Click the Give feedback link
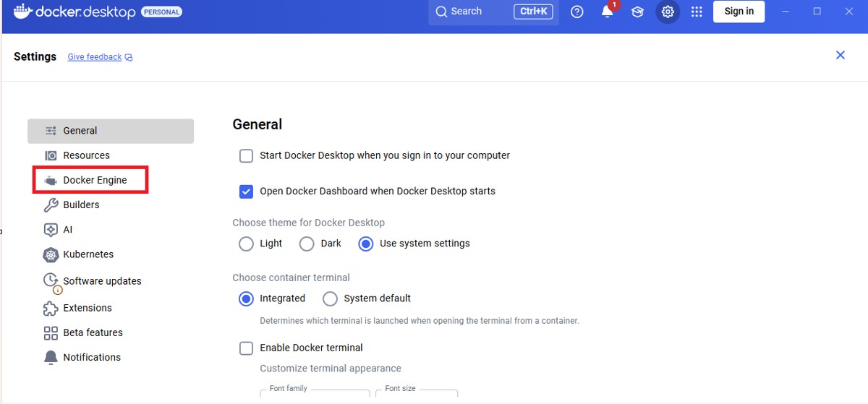 click(x=95, y=57)
